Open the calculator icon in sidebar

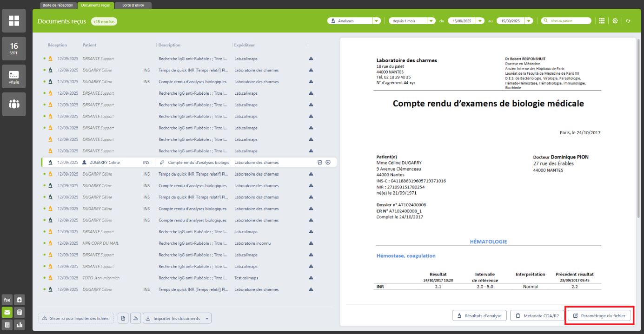point(7,325)
